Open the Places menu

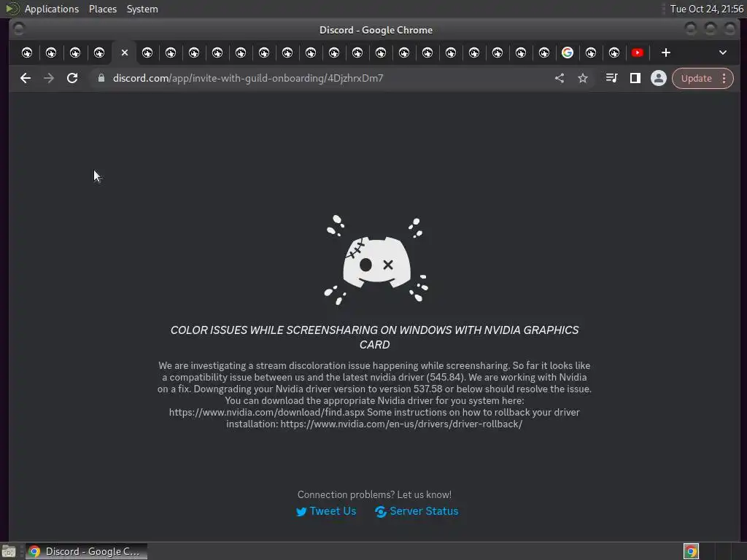tap(102, 9)
